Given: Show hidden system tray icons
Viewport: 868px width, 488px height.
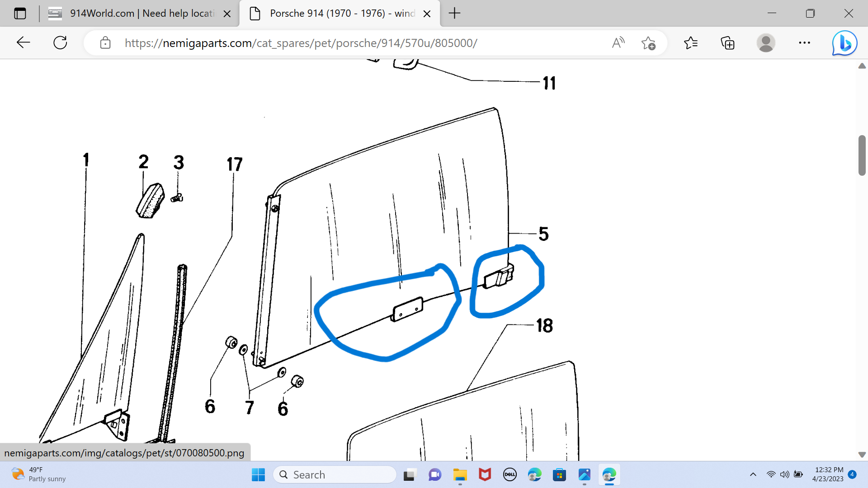Looking at the screenshot, I should coord(753,474).
